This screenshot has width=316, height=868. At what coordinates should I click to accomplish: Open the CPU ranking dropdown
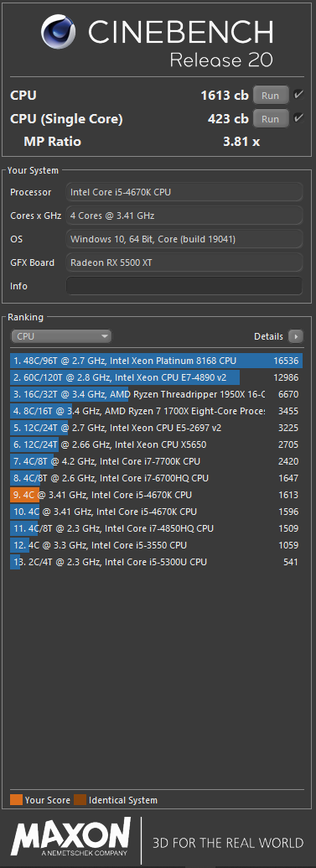pos(61,336)
